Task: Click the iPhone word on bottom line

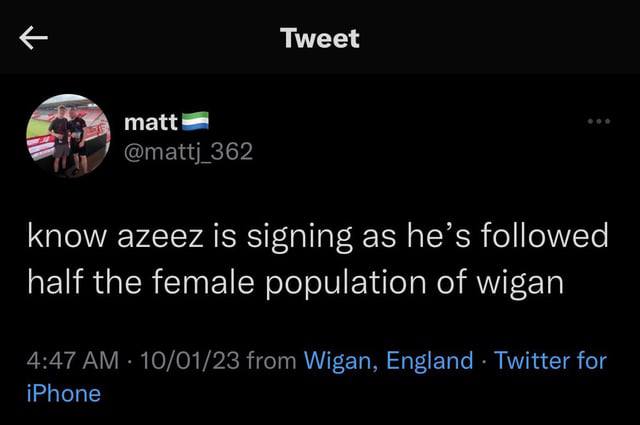Action: point(64,393)
